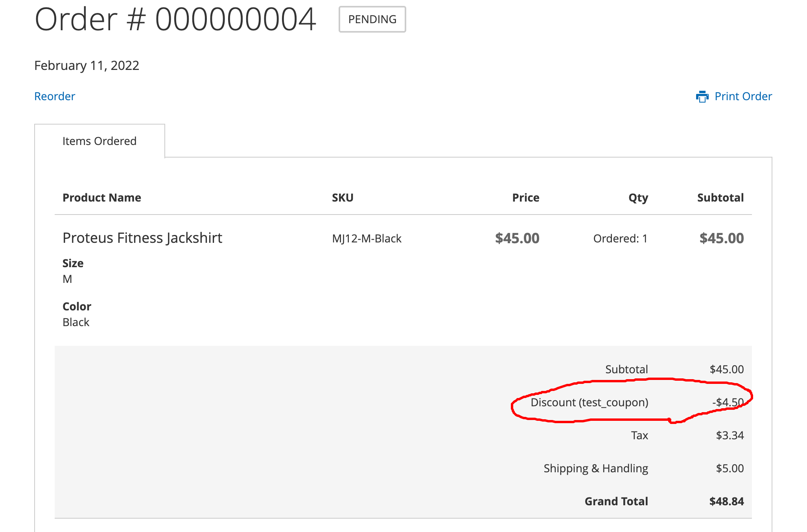Click the PENDING status badge
This screenshot has height=532, width=807.
[372, 19]
